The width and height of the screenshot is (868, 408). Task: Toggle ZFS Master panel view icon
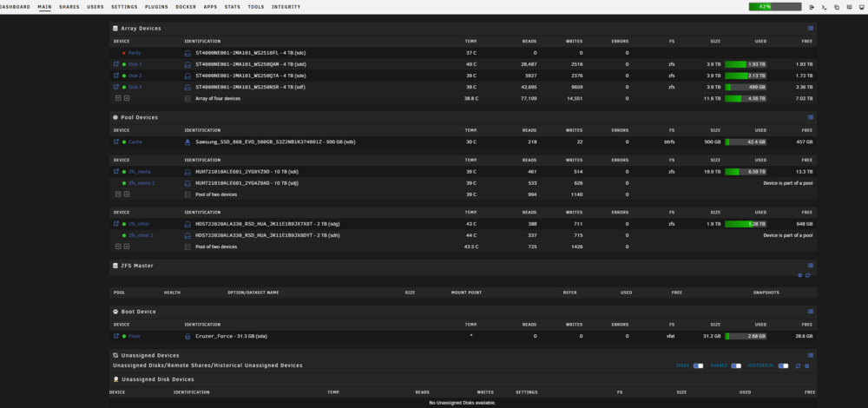pyautogui.click(x=811, y=266)
